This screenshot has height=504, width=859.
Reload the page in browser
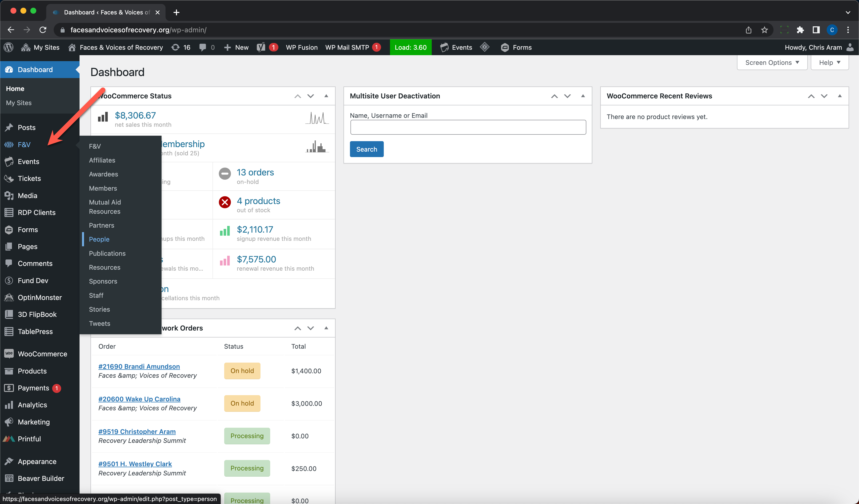pos(43,30)
